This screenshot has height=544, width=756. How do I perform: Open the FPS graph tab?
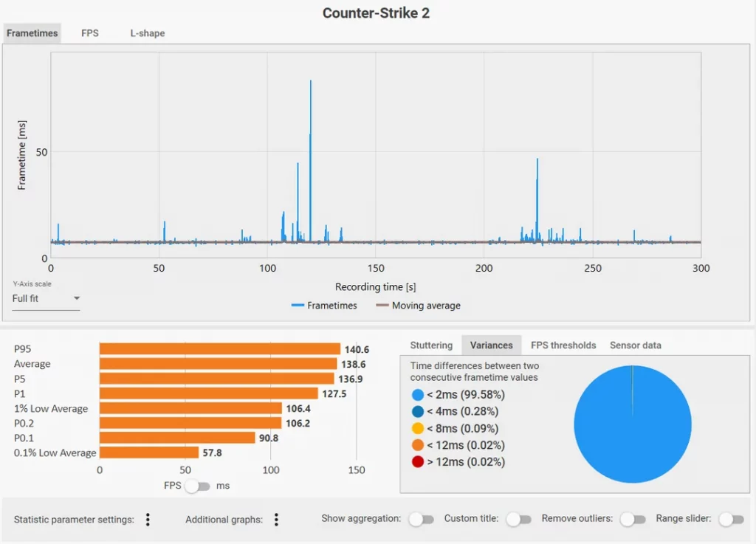click(89, 33)
